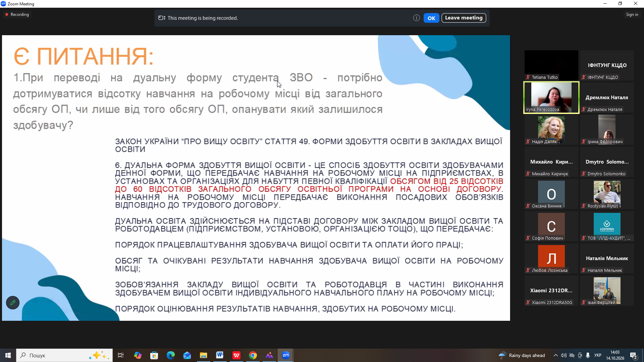
Task: Select Іван Ферштей video tile
Action: [607, 291]
